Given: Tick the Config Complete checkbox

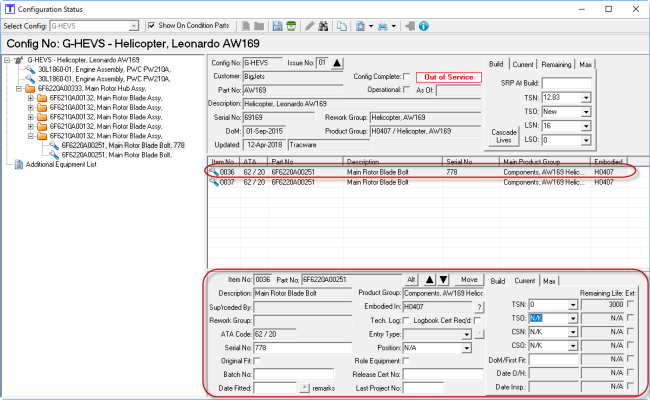Looking at the screenshot, I should [x=407, y=76].
